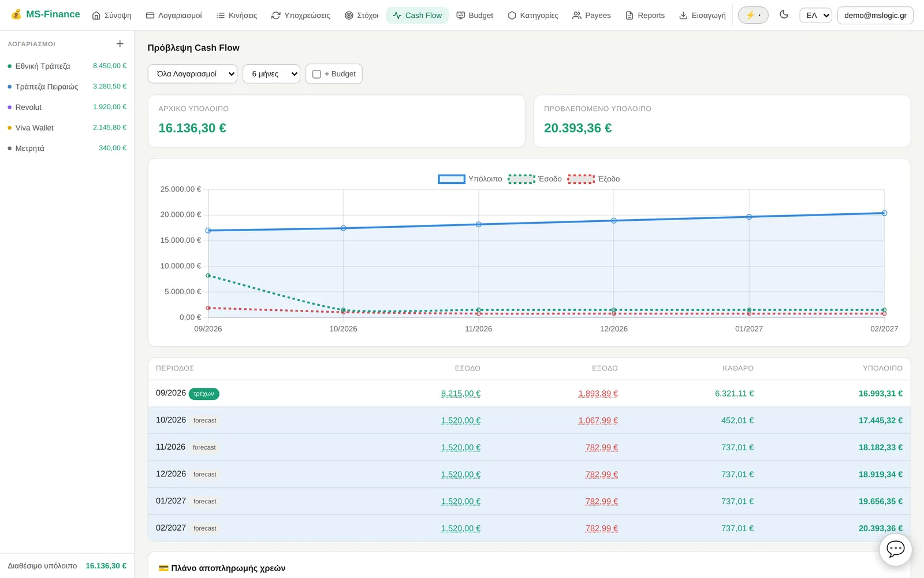
Task: Go to Λογαριασμοί section
Action: click(174, 16)
